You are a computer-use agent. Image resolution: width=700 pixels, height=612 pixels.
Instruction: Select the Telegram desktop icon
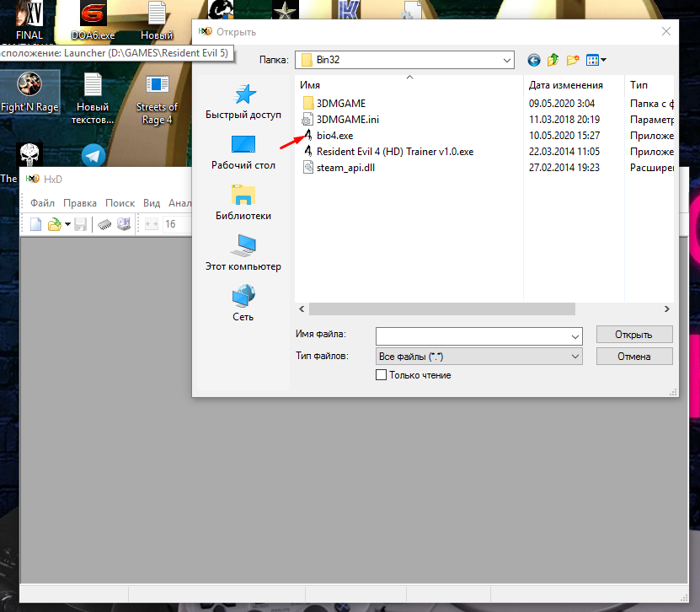pos(94,155)
